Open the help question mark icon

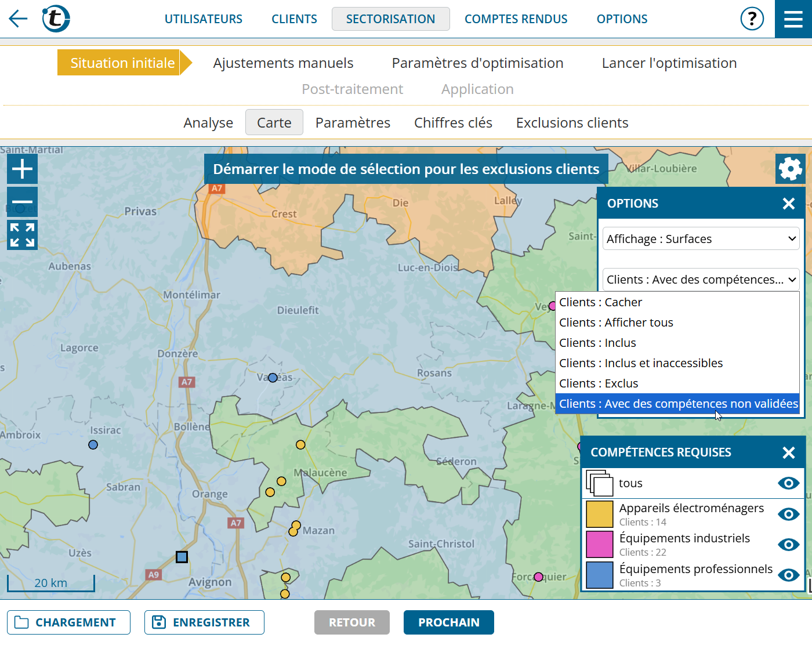752,19
